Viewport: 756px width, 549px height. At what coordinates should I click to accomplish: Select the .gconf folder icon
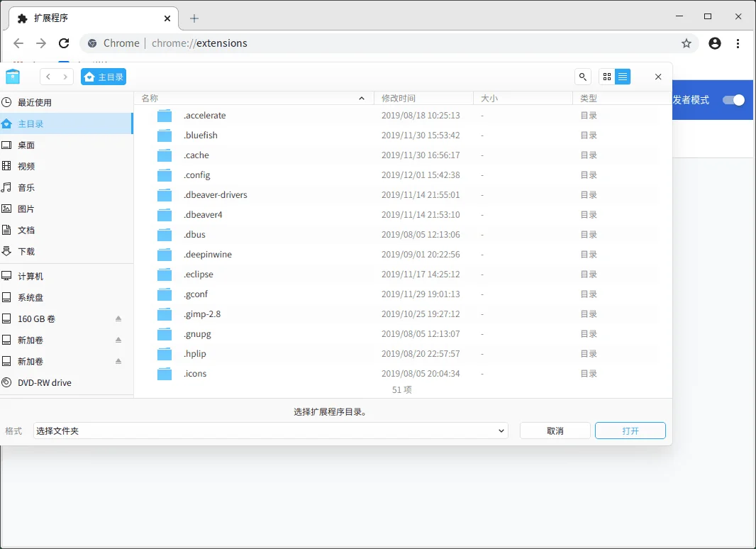coord(165,294)
